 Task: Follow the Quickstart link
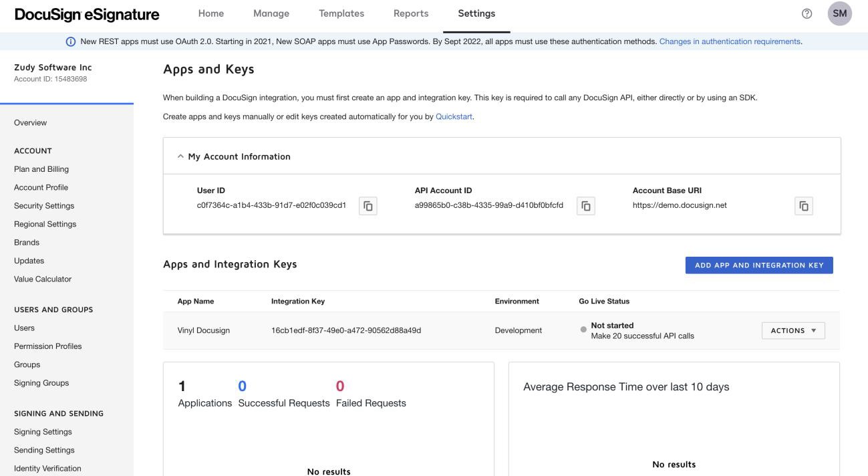[454, 117]
